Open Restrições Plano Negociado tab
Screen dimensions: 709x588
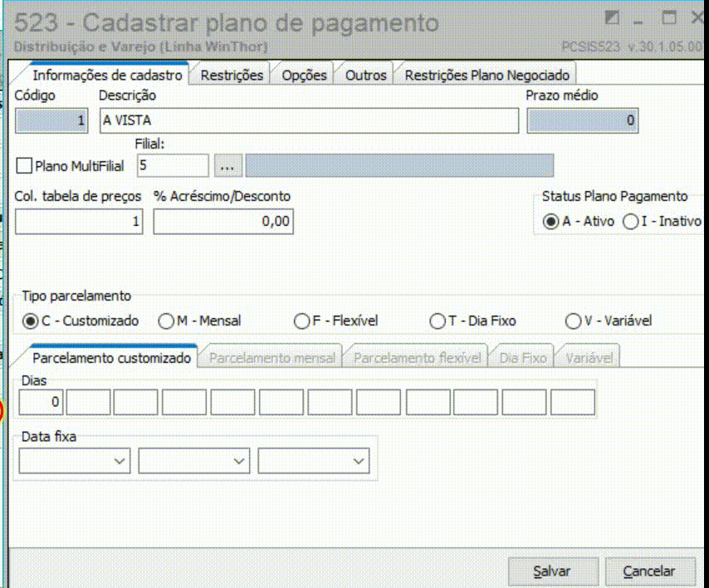click(487, 75)
